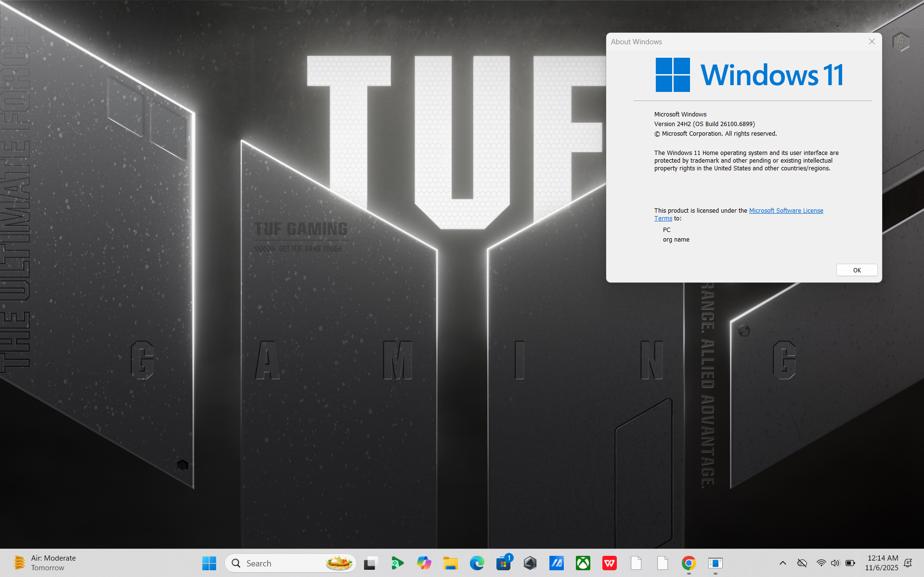Open File Explorer from the taskbar

[450, 563]
